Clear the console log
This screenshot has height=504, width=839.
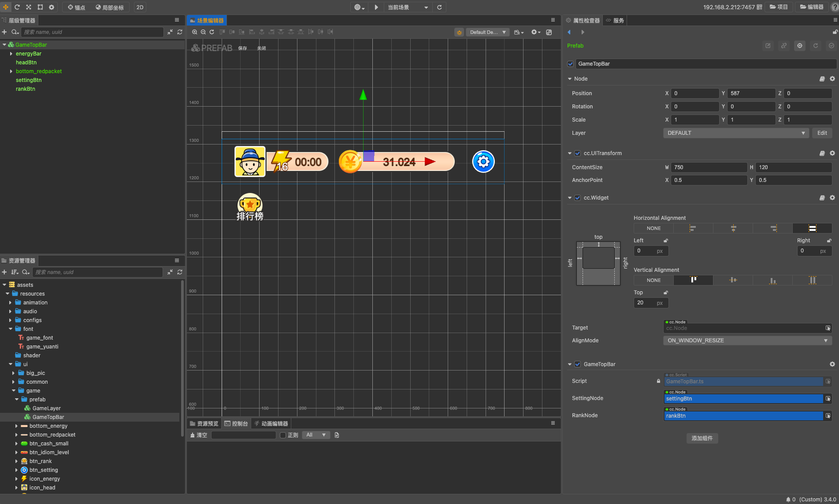(198, 435)
